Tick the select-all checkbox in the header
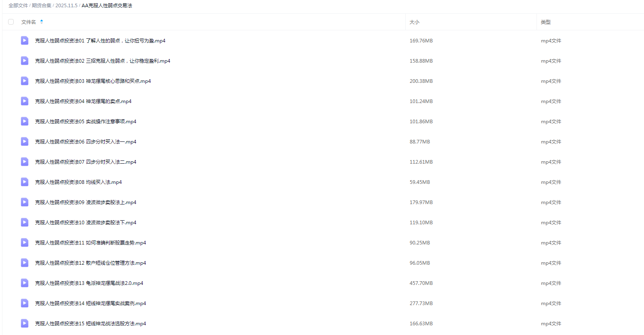 click(11, 22)
